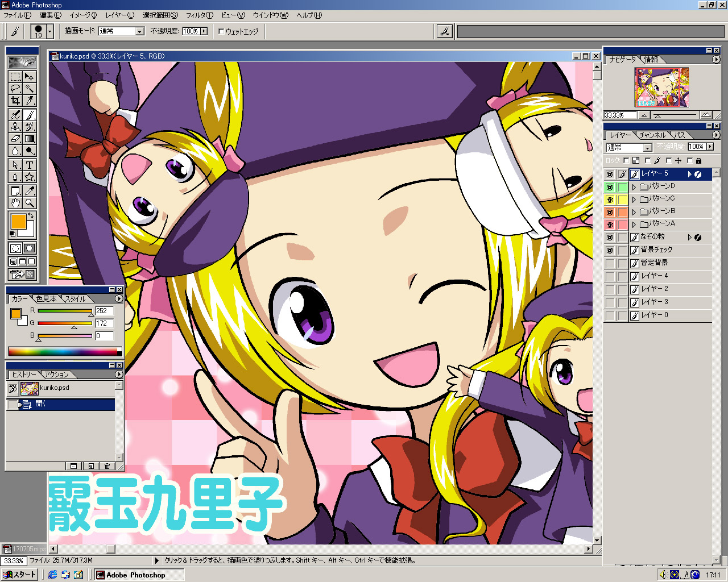The image size is (728, 582).
Task: Hide the なぞの粒 layer
Action: click(610, 238)
